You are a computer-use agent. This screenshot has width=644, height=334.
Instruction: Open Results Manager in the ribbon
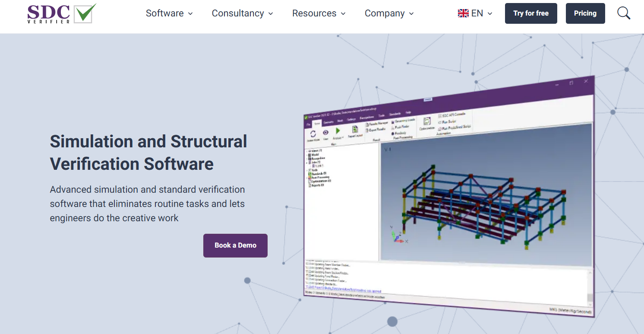[x=377, y=124]
